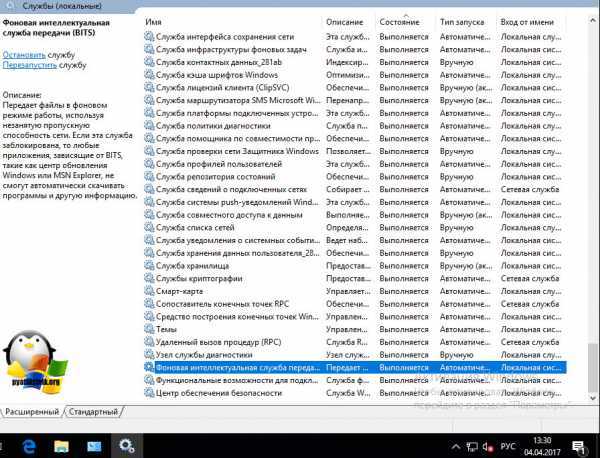The image size is (600, 458).
Task: Open File Explorer from the taskbar
Action: tap(61, 446)
